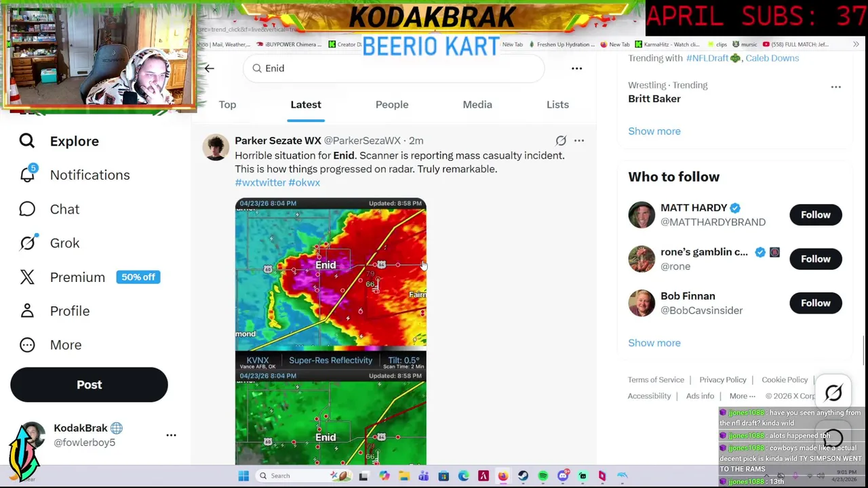Follow Bob Finnan
This screenshot has width=868, height=488.
(x=816, y=303)
